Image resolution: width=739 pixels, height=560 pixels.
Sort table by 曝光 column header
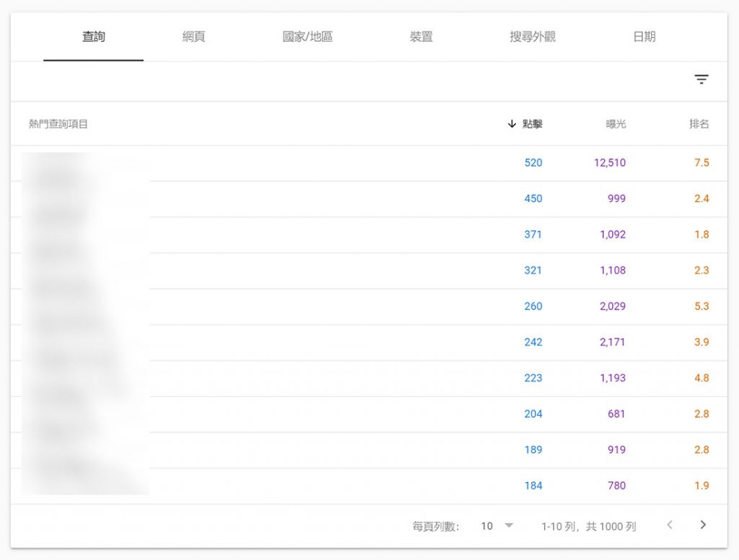point(616,124)
